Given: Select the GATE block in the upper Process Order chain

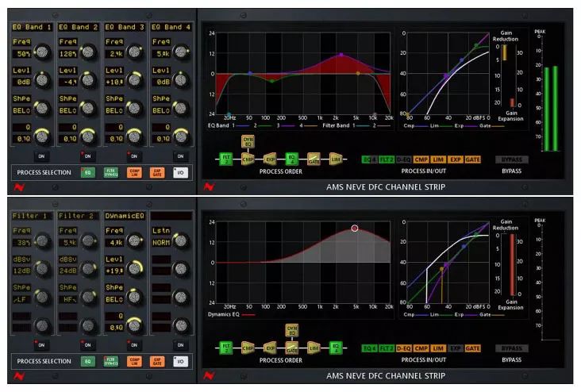Looking at the screenshot, I should pyautogui.click(x=314, y=159).
